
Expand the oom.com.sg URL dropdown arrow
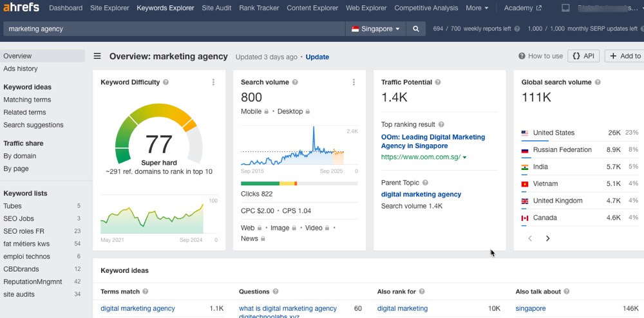[x=464, y=157]
